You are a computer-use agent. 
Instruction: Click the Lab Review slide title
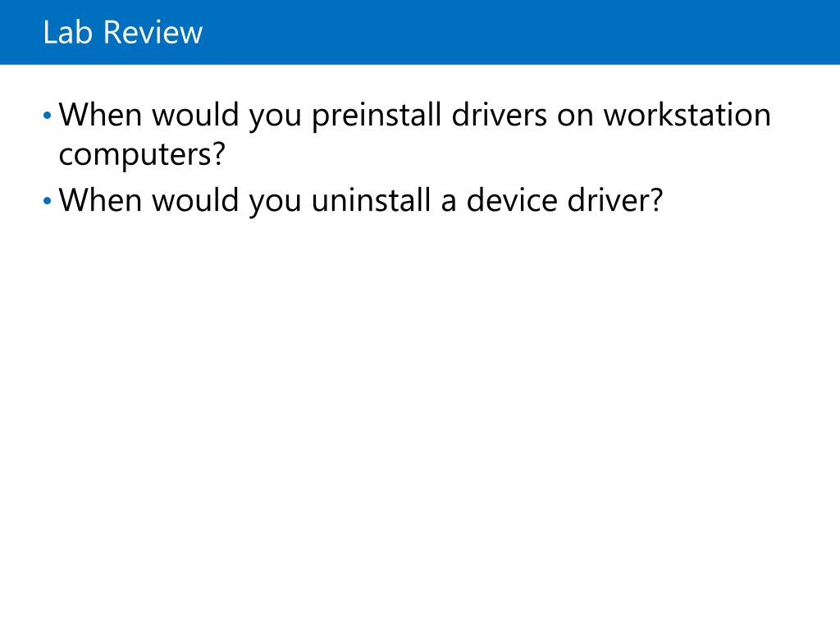(x=123, y=32)
